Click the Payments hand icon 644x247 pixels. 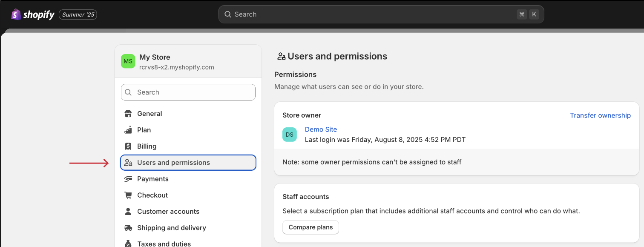click(128, 179)
